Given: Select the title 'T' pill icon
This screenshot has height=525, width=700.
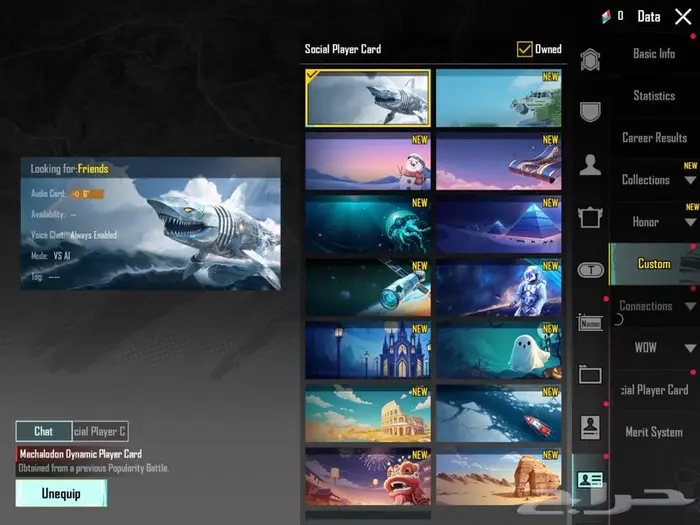Looking at the screenshot, I should 590,269.
